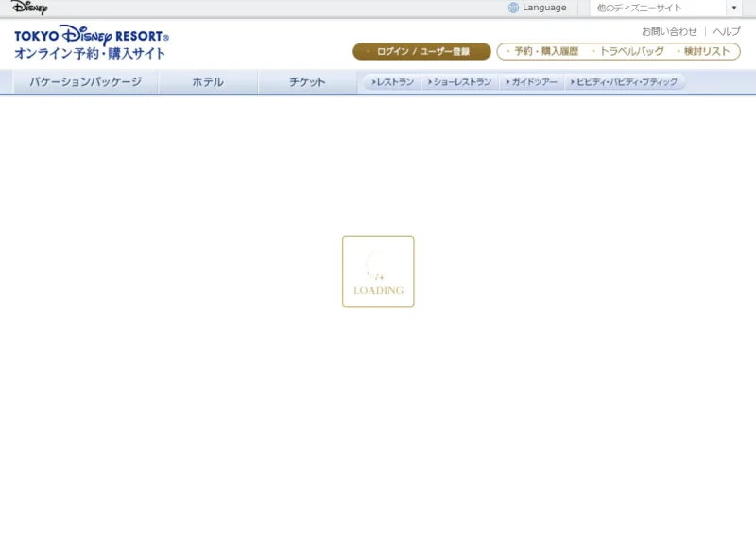Go to the レストラン menu item
The width and height of the screenshot is (756, 537).
pyautogui.click(x=392, y=82)
